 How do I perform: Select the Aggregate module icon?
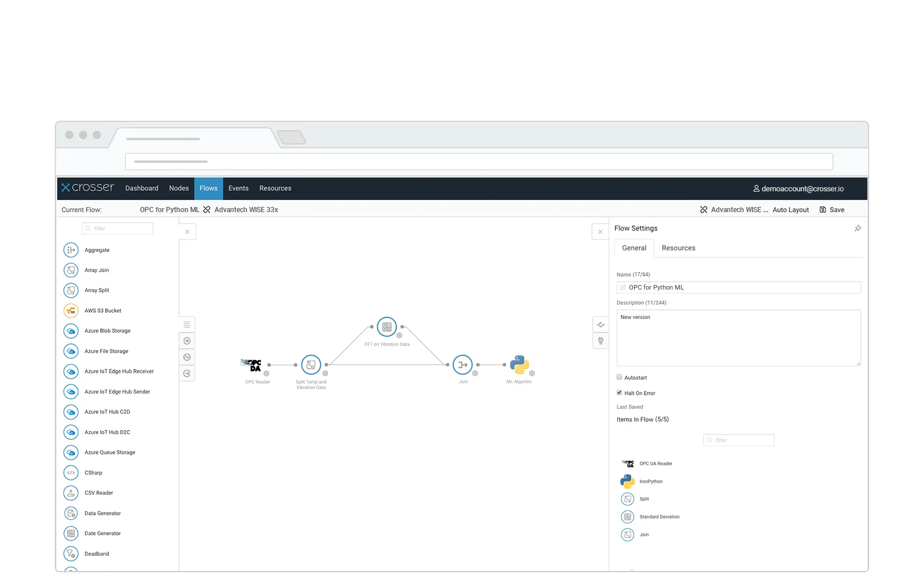coord(71,250)
